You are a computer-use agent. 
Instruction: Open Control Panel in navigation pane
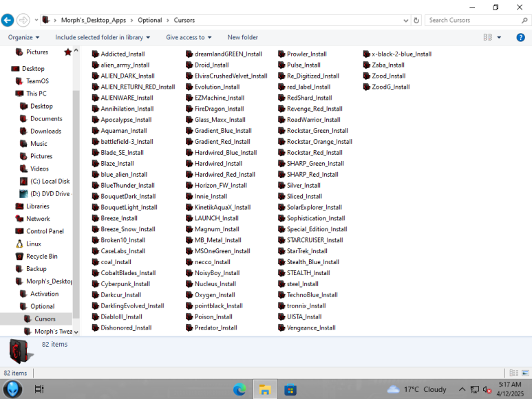45,231
